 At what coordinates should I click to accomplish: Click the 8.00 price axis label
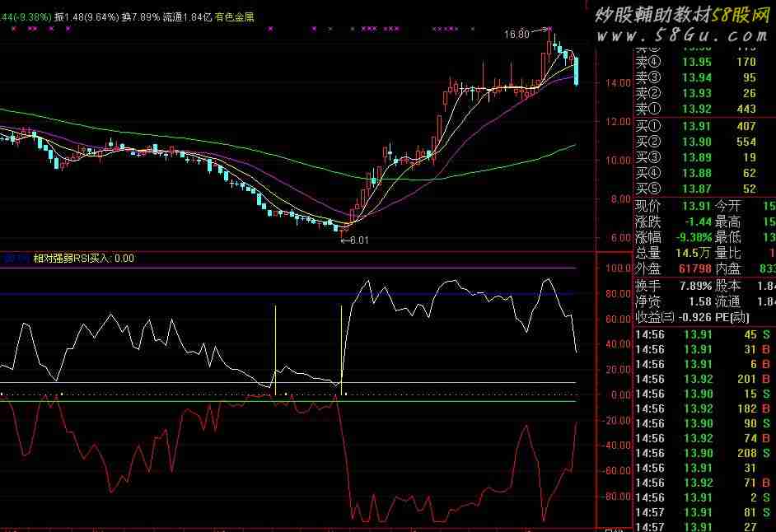coord(620,199)
